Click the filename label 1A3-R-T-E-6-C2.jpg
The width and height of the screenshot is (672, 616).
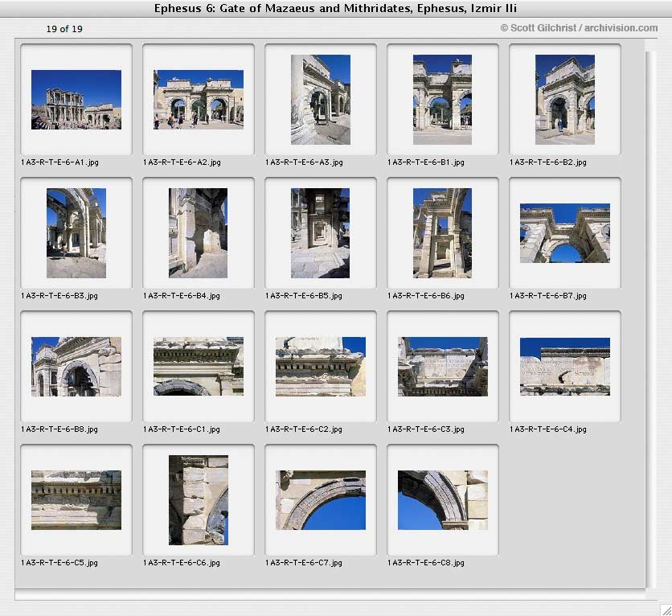303,429
